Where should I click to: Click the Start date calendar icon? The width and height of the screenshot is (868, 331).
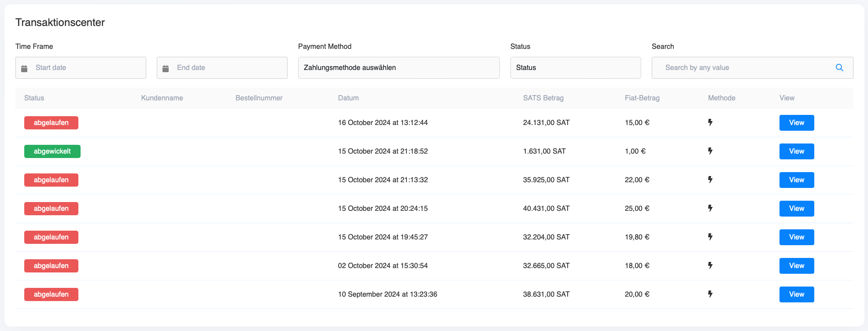[25, 68]
